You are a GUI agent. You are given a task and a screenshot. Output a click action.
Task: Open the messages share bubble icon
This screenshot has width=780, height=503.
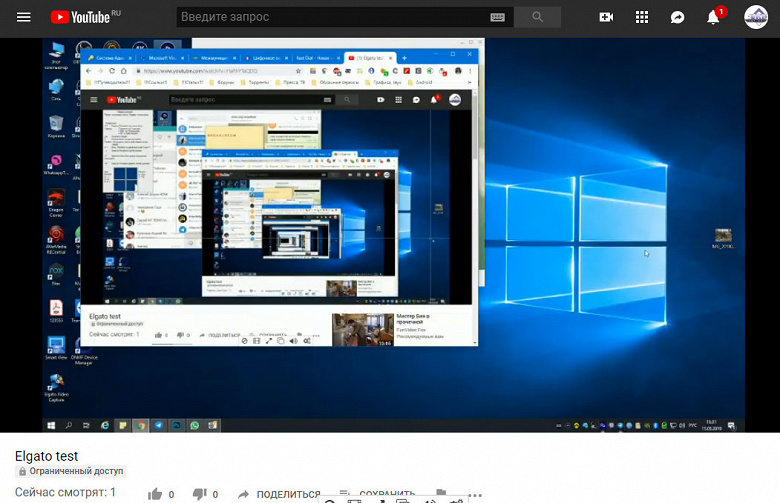click(x=677, y=17)
